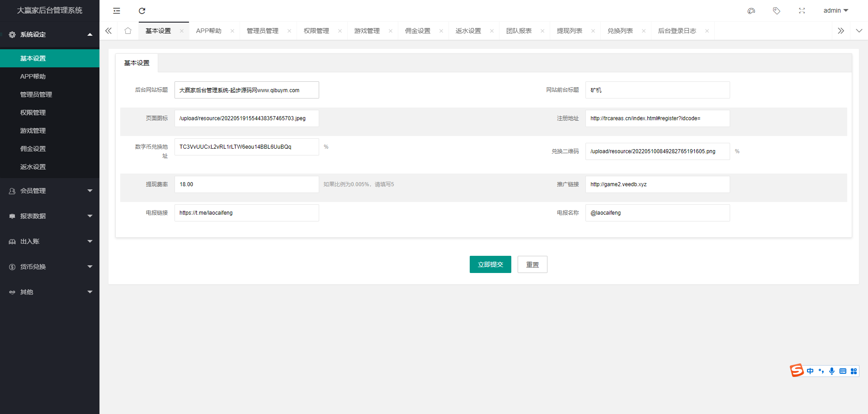Select 佣金设置 in the sidebar
This screenshot has width=868, height=414.
[33, 149]
